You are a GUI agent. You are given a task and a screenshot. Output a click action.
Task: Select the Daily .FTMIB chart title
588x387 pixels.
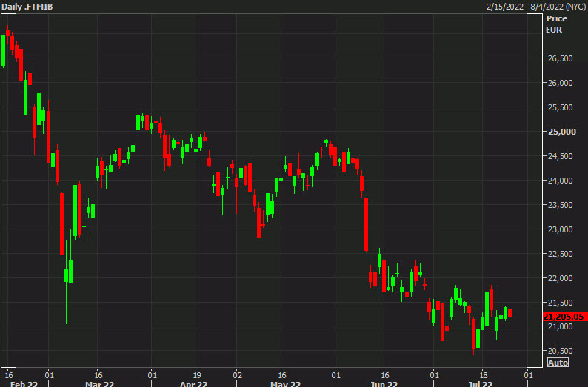[27, 7]
